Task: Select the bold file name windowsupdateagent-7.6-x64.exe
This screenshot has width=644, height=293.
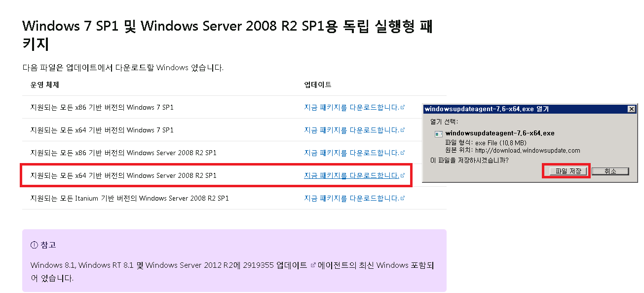Action: point(500,133)
